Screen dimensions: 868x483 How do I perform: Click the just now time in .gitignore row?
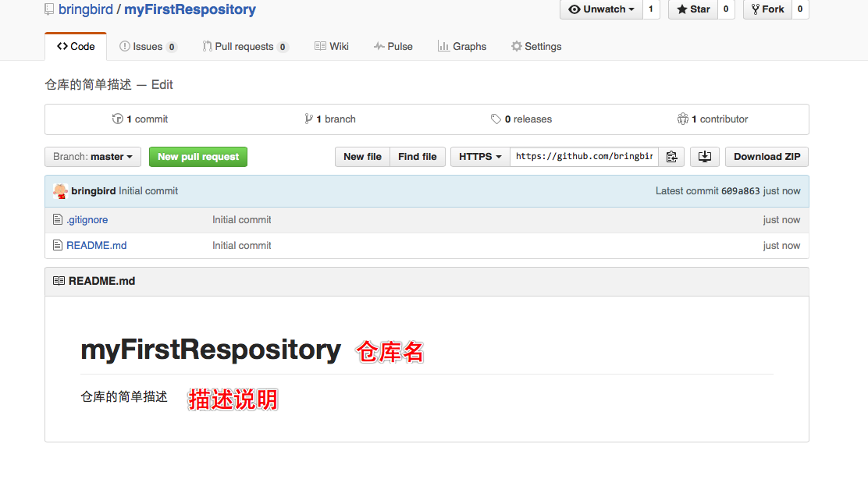point(781,219)
